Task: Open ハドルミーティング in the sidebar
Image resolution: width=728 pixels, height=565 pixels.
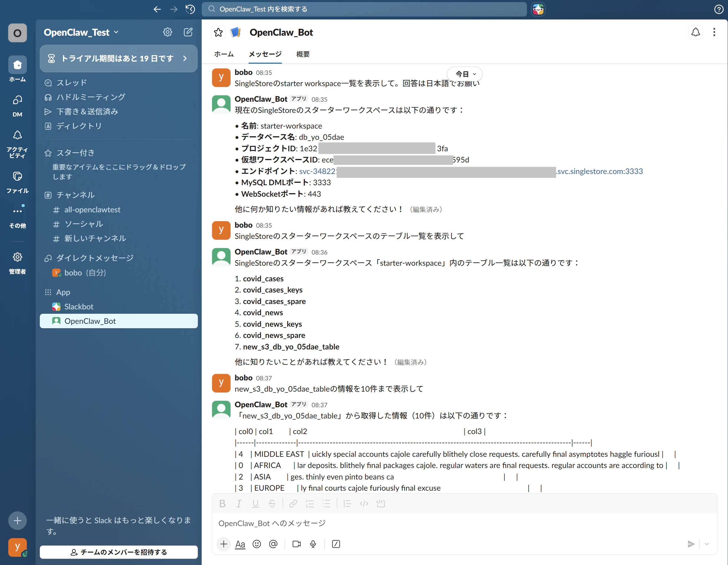Action: coord(119,97)
